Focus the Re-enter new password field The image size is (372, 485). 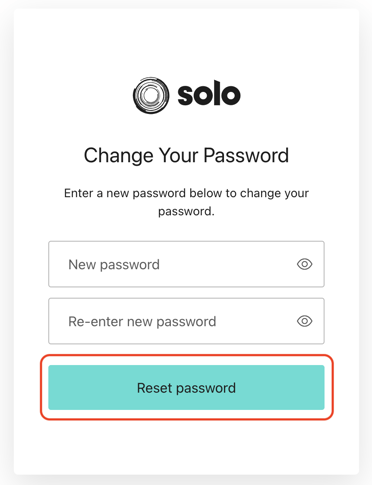(186, 321)
